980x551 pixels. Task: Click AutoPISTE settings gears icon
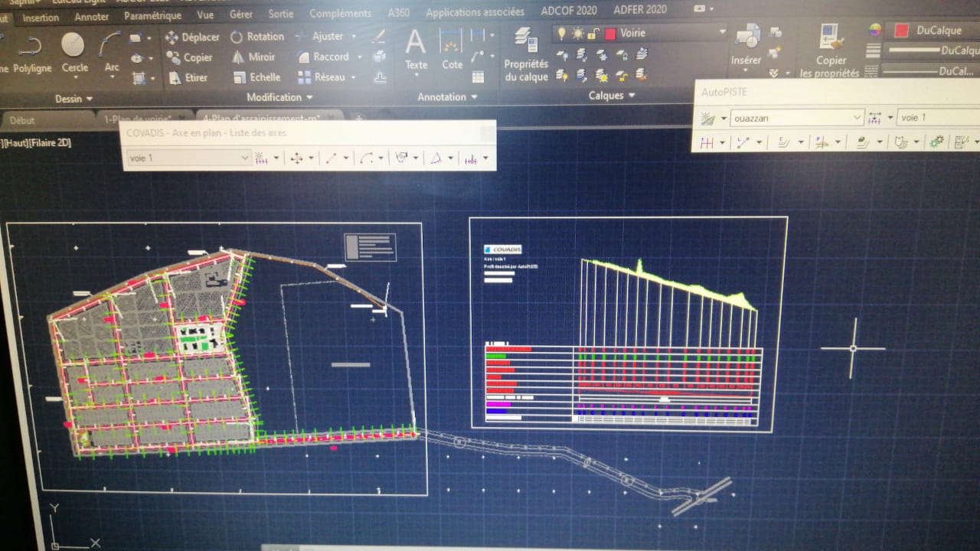coord(936,142)
